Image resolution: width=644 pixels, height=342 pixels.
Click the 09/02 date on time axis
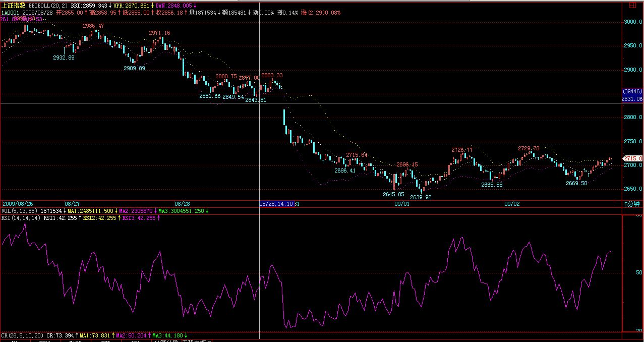click(512, 204)
